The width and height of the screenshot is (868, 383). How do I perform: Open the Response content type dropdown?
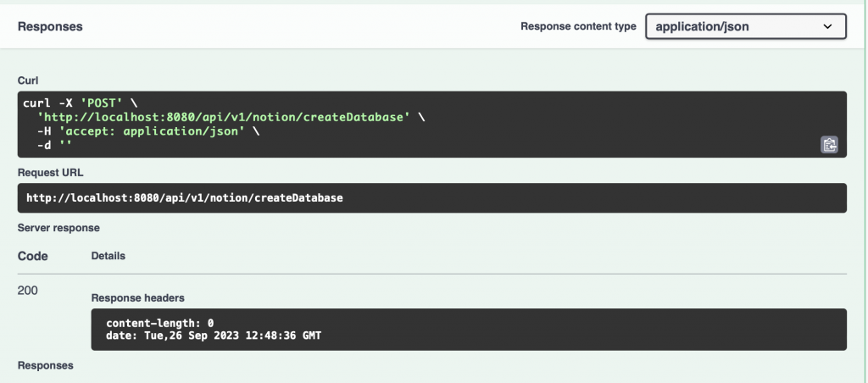coord(745,26)
